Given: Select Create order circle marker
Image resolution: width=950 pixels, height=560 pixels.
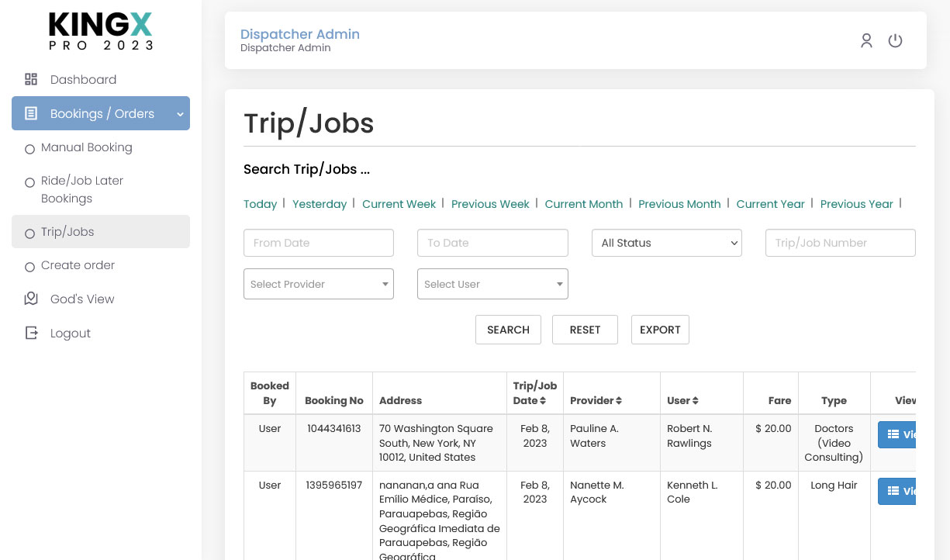Looking at the screenshot, I should tap(29, 267).
